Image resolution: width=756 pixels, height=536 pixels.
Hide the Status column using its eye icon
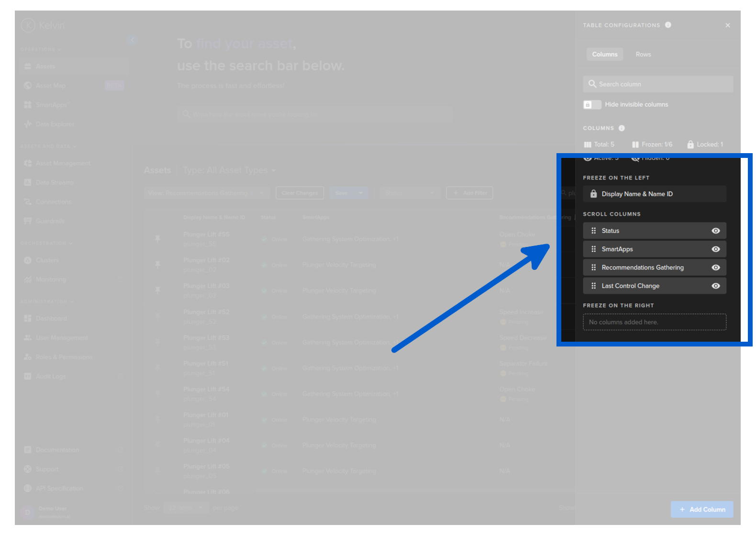click(715, 231)
